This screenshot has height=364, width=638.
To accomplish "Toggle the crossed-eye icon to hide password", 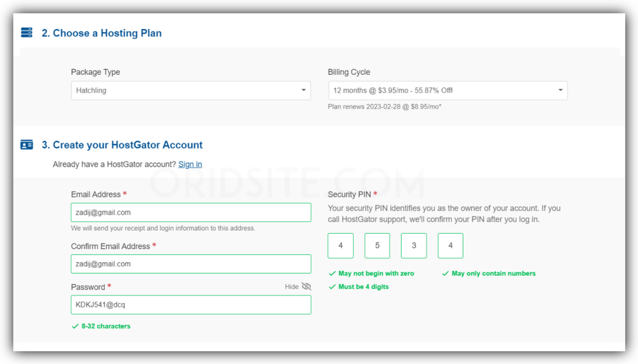I will (306, 286).
